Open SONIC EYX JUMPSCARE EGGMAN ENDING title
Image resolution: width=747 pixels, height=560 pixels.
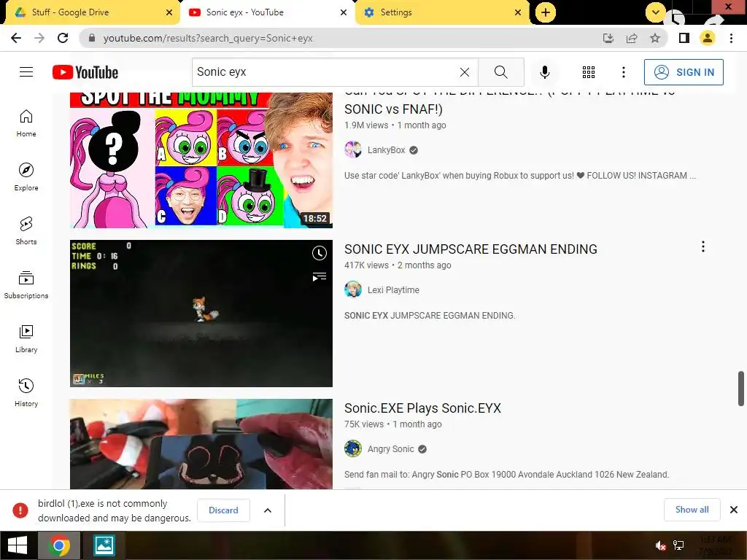coord(471,249)
